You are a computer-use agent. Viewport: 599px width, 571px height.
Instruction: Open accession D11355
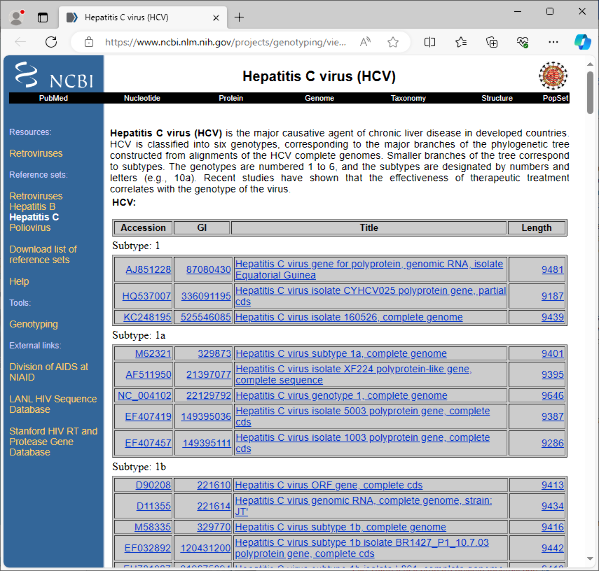click(x=154, y=506)
